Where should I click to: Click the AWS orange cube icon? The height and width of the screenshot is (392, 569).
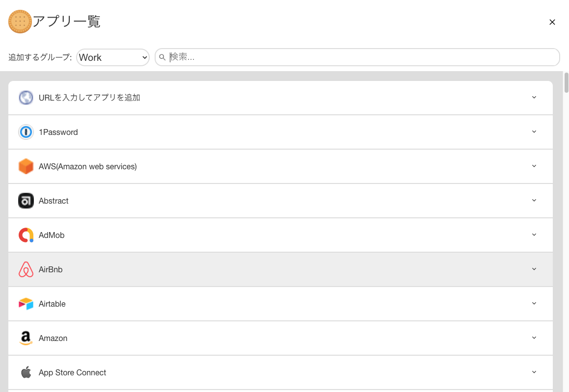[26, 166]
